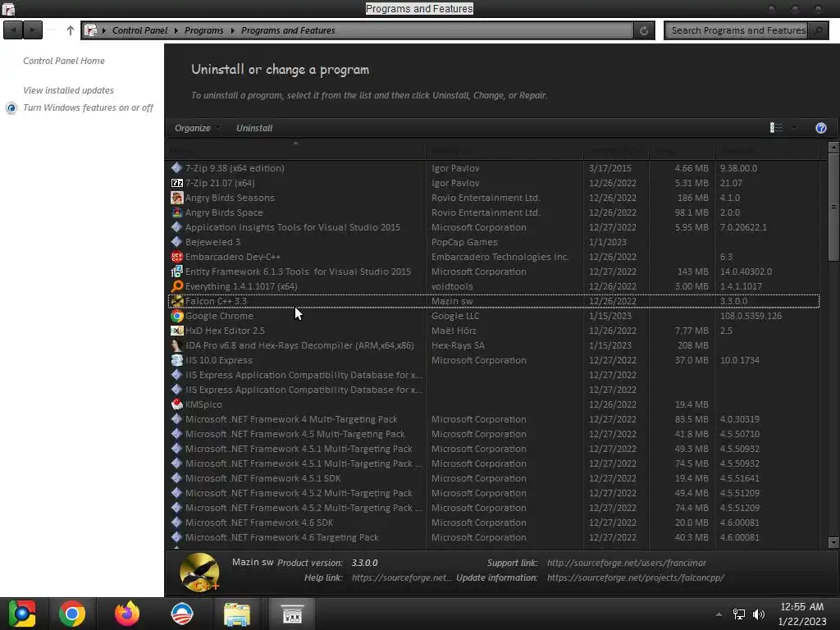Click publisher Maël Hörz cell

pyautogui.click(x=454, y=331)
